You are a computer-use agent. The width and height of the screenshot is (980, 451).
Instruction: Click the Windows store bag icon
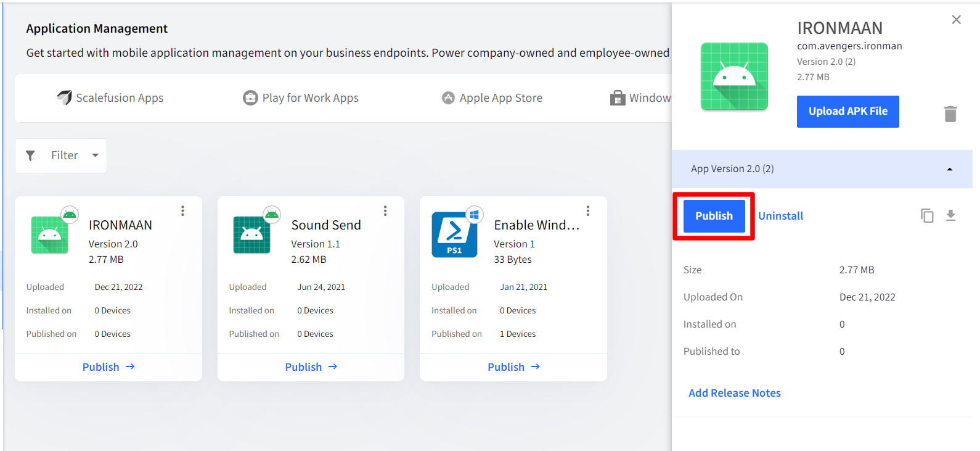click(618, 98)
